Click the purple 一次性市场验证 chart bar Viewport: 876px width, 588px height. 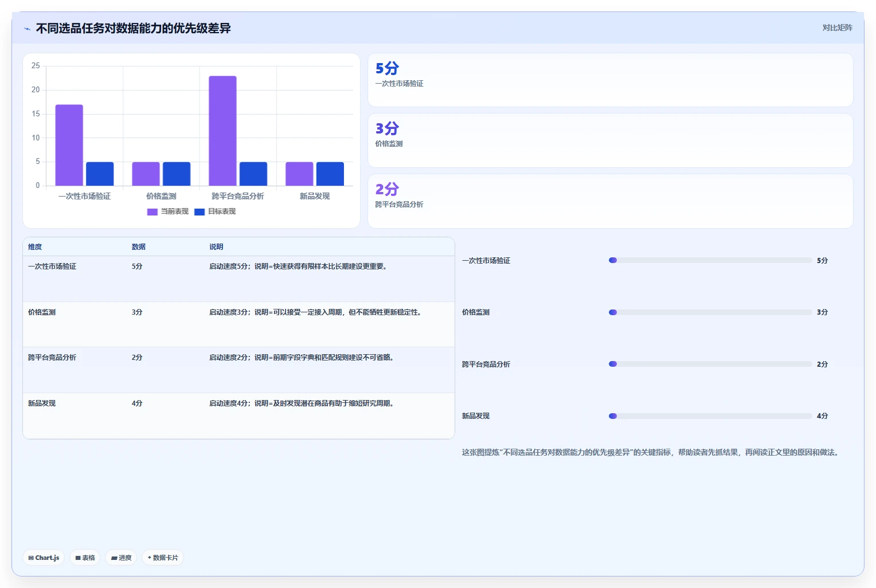(69, 145)
